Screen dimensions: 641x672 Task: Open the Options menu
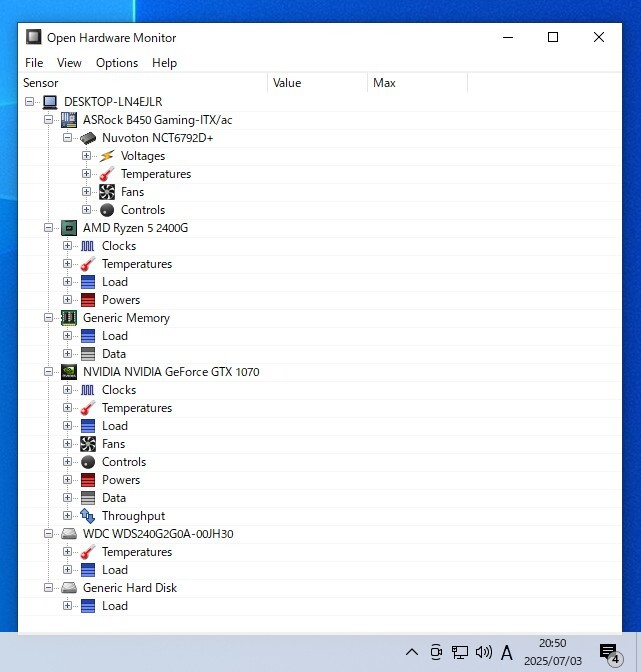tap(117, 63)
